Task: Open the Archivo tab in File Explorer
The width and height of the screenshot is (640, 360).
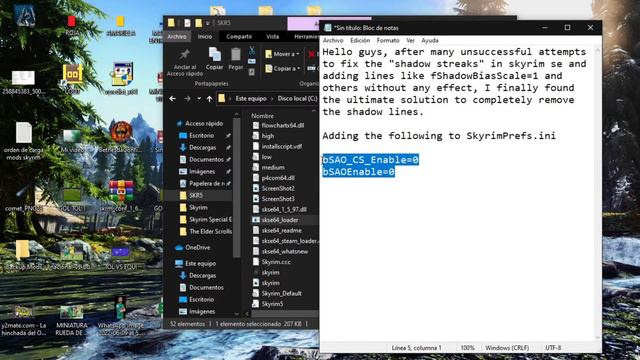Action: [x=177, y=36]
